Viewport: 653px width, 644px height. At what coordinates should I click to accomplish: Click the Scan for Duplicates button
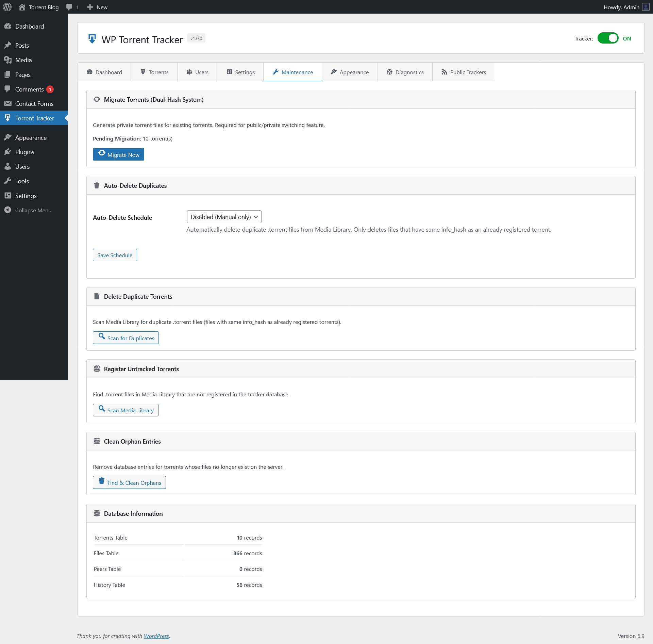(x=126, y=338)
